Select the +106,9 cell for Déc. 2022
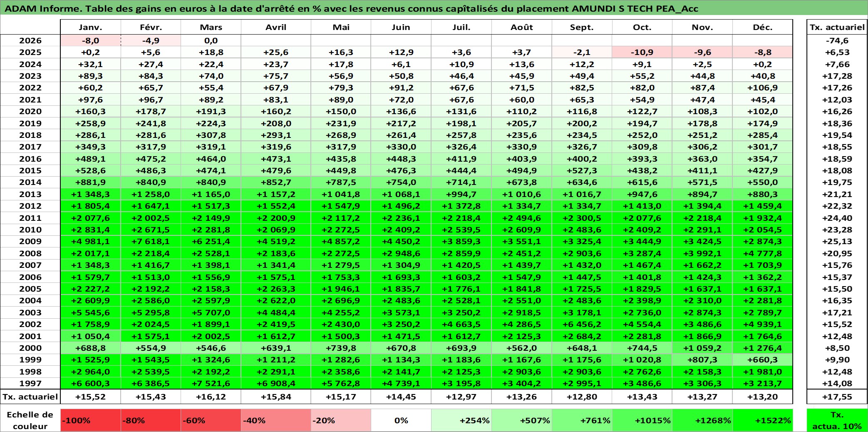The height and width of the screenshot is (432, 868). 763,87
